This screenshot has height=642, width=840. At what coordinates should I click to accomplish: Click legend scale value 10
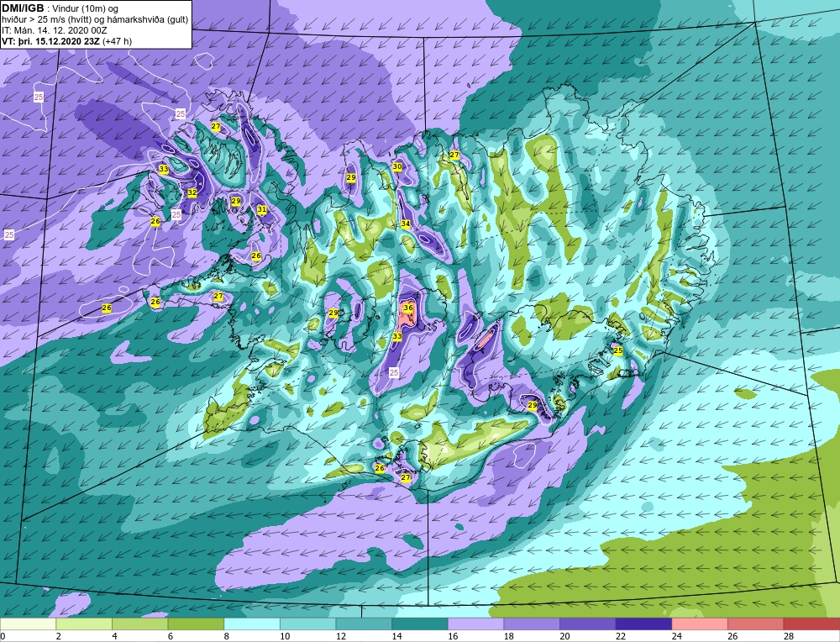(285, 636)
